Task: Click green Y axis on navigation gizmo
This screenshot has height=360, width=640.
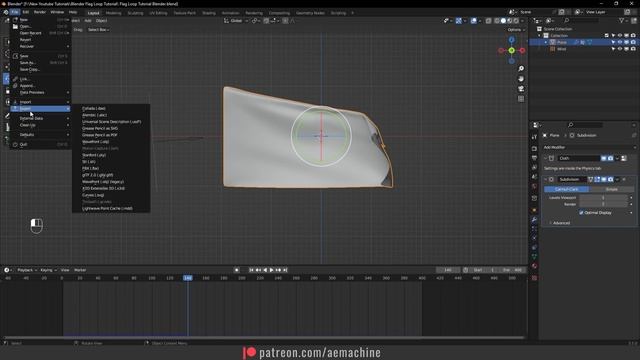Action: (511, 50)
